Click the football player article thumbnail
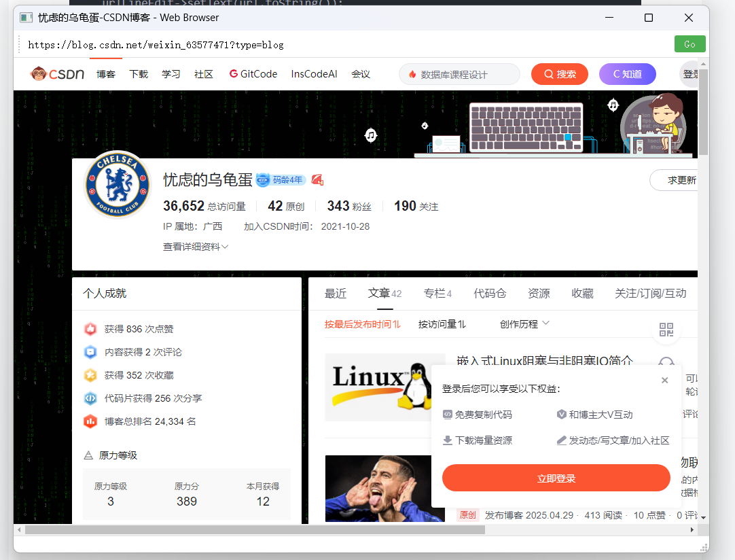Image resolution: width=735 pixels, height=560 pixels. (x=378, y=488)
